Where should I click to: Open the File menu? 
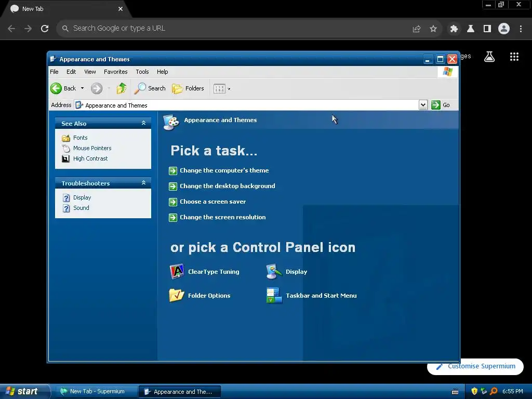point(54,72)
